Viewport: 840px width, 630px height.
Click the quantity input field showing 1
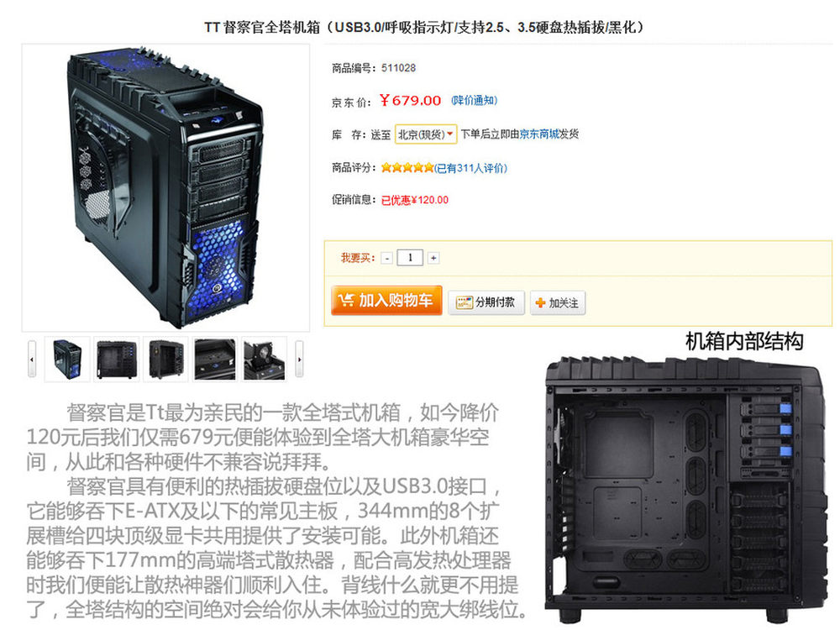[410, 258]
